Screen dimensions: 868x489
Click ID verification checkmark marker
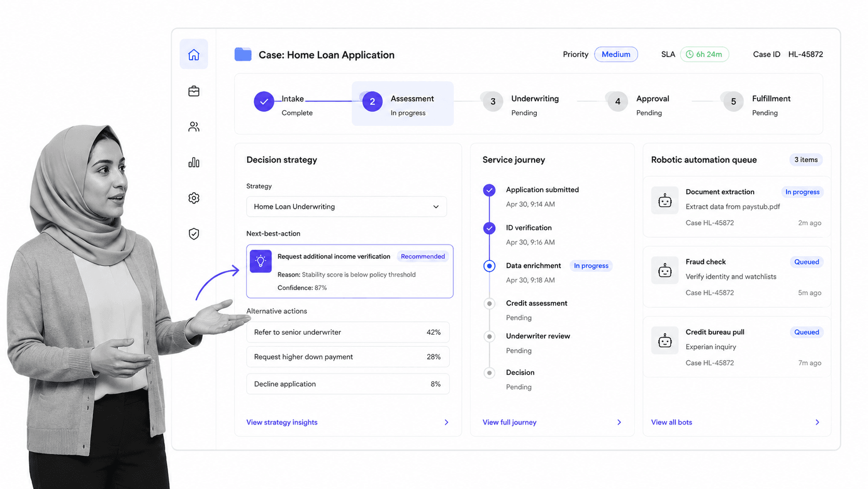(x=489, y=228)
